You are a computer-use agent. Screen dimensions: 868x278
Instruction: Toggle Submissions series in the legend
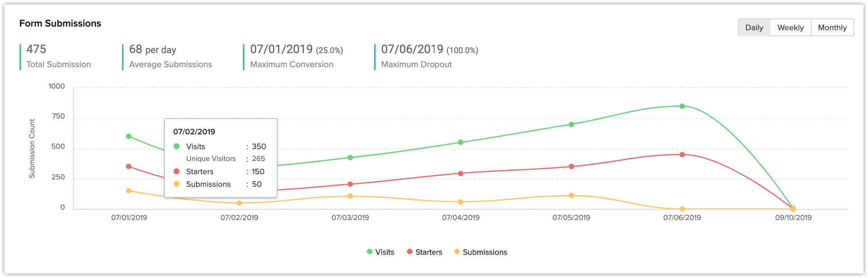[x=481, y=252]
